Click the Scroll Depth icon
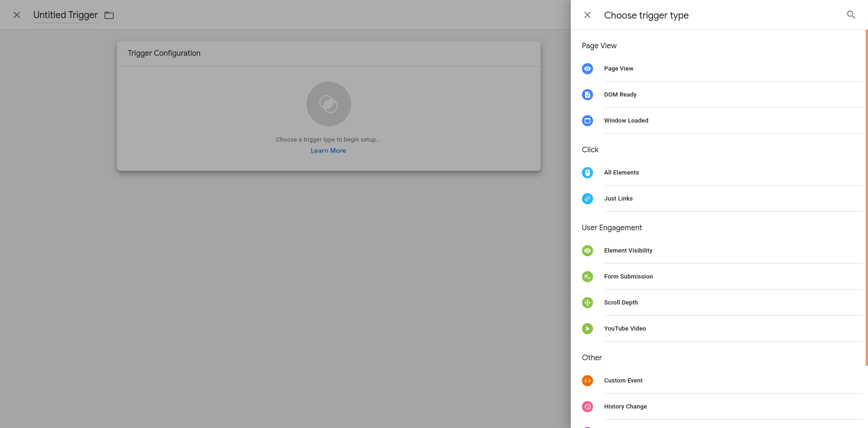 [x=587, y=303]
